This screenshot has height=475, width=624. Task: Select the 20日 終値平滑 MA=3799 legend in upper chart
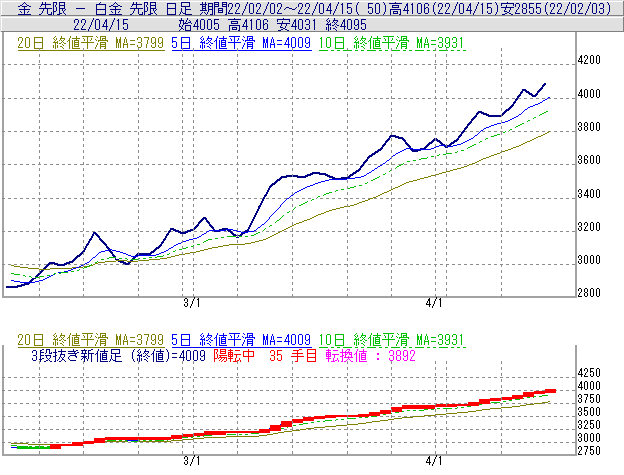[x=90, y=43]
